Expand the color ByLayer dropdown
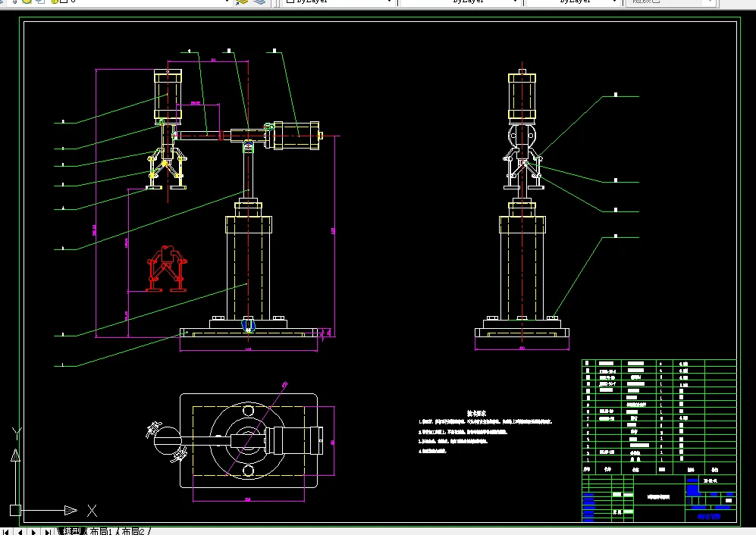The image size is (756, 535). coord(389,2)
